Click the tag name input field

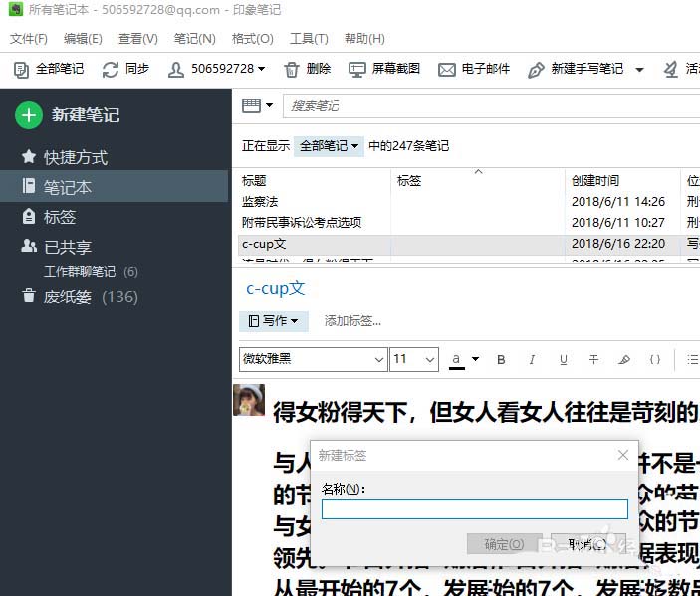474,509
